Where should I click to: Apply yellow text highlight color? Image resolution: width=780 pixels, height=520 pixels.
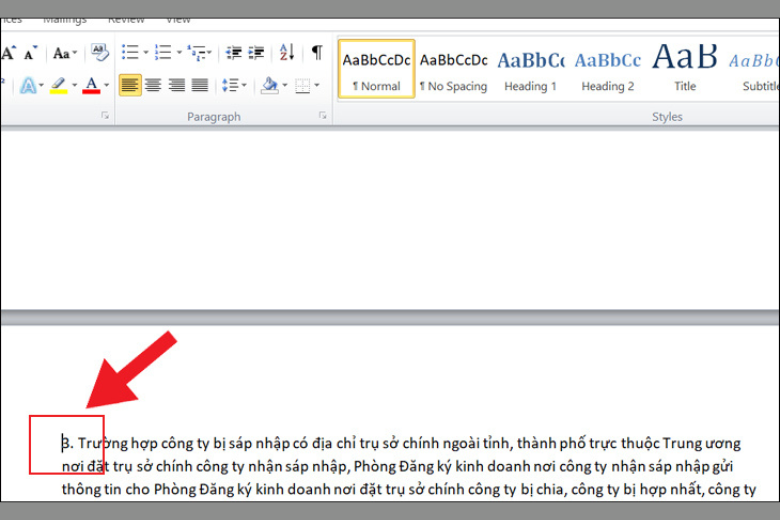59,85
